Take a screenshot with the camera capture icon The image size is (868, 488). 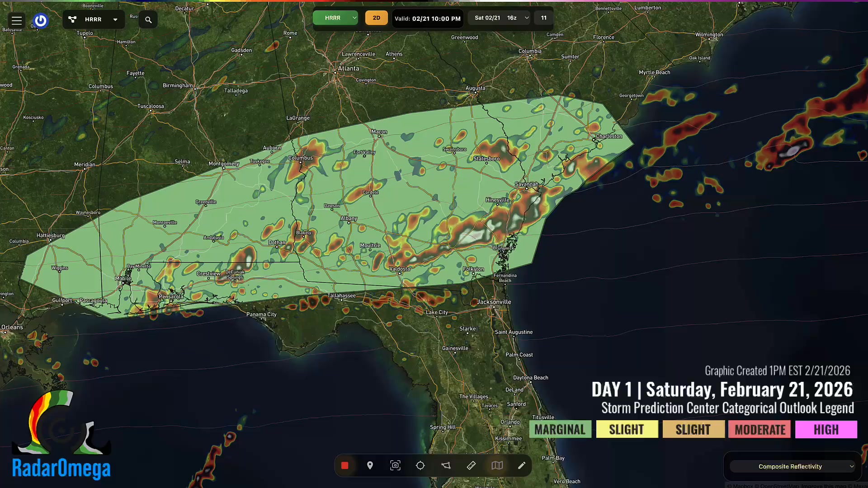click(395, 465)
